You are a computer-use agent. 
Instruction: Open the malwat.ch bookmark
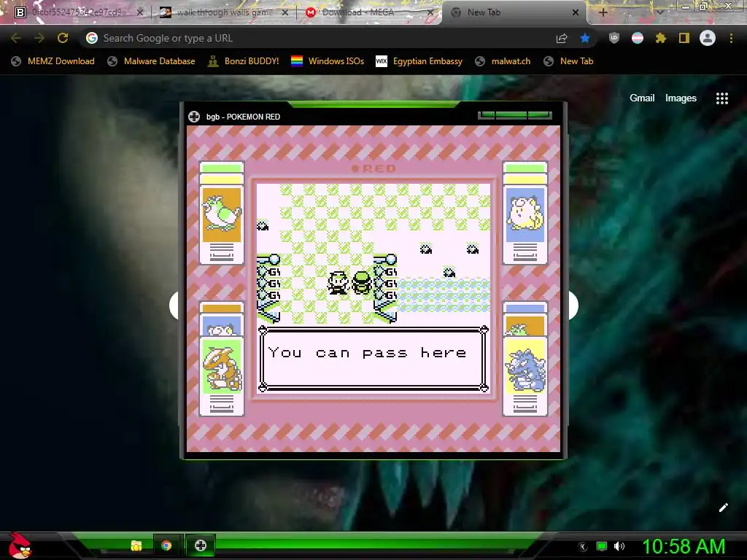(503, 61)
